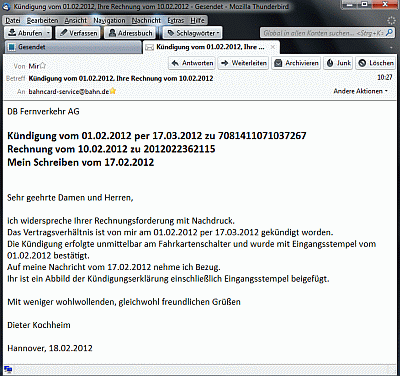Viewport: 400px width, 376px height.
Task: Click Verfassen to compose message
Action: point(79,33)
